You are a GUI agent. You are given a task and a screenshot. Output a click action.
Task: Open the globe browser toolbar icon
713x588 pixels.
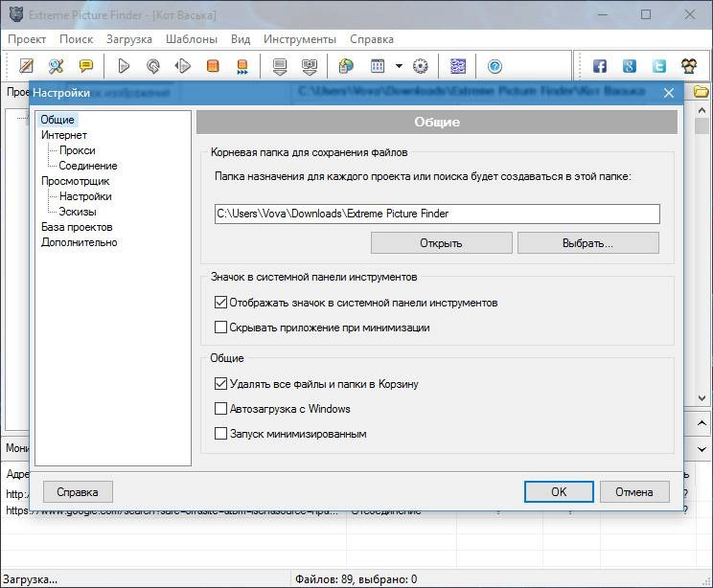[346, 66]
